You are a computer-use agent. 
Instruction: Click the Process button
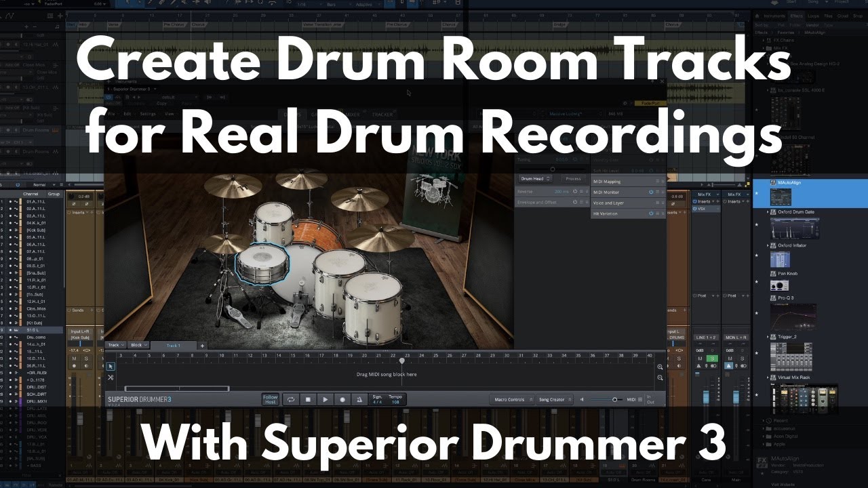tap(573, 179)
